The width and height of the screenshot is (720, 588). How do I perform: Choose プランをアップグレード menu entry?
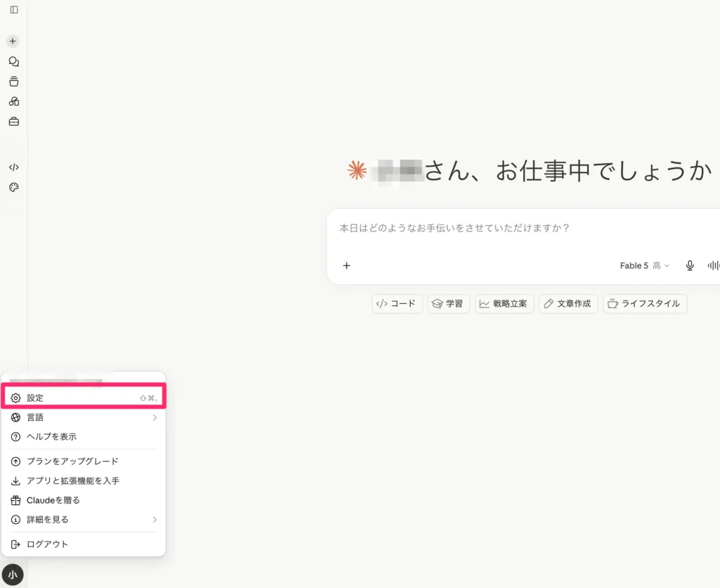point(84,461)
